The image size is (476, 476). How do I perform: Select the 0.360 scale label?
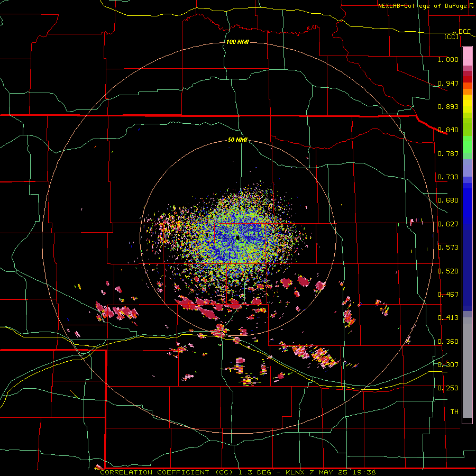coord(448,342)
